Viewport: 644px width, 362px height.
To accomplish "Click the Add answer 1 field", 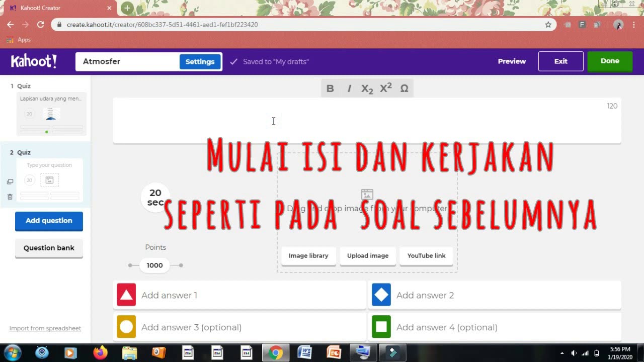I will tap(239, 295).
